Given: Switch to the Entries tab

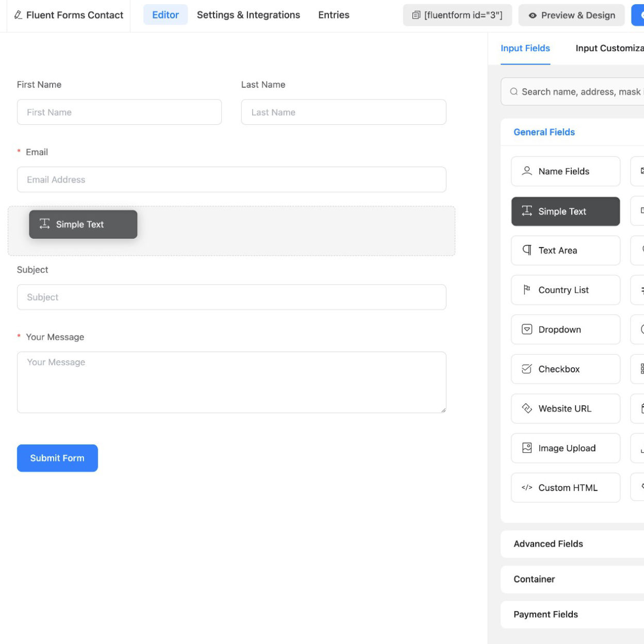Looking at the screenshot, I should pyautogui.click(x=334, y=15).
